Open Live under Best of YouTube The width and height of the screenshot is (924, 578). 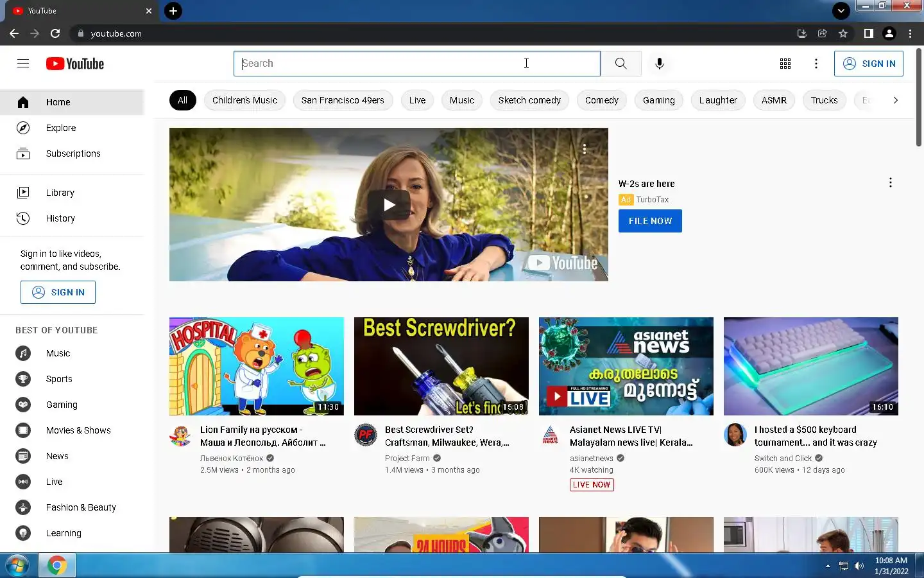click(72, 482)
